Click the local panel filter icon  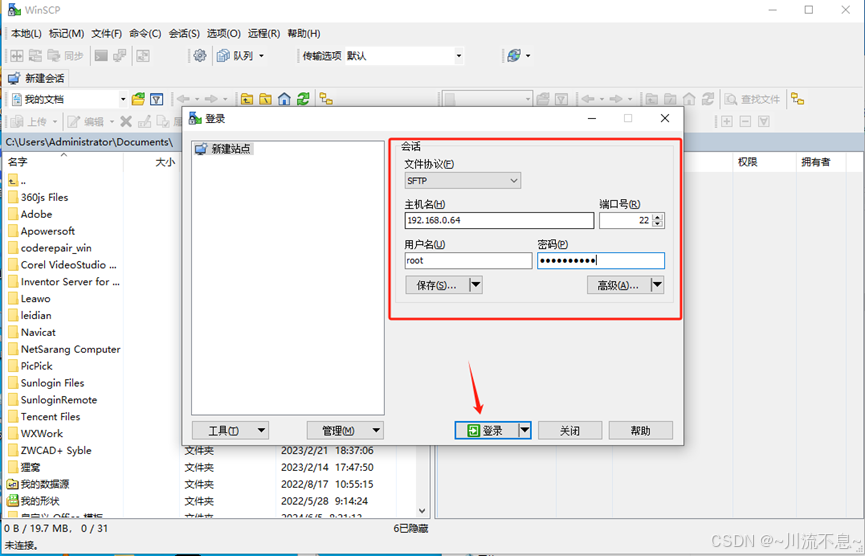coord(157,99)
